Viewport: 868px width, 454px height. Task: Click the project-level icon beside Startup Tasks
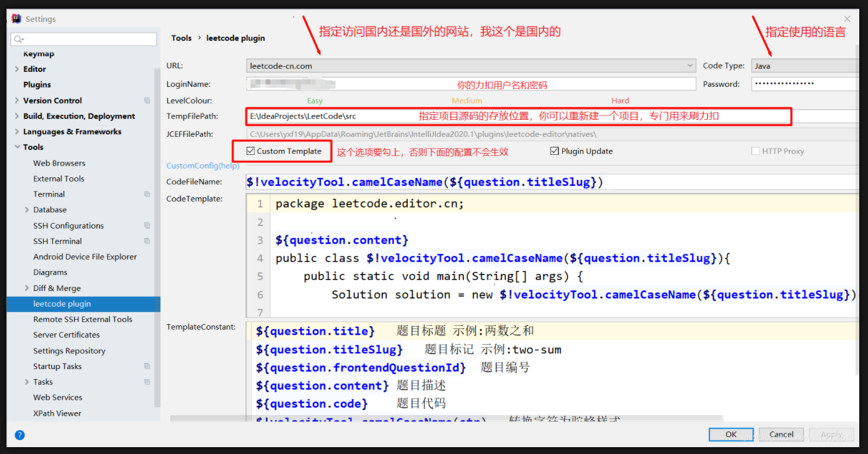(147, 367)
